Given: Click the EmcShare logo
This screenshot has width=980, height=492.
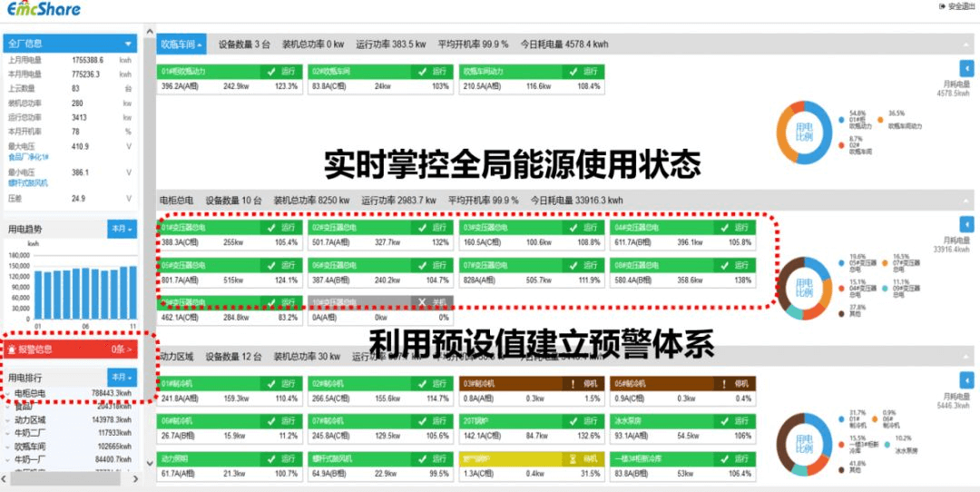Looking at the screenshot, I should 44,9.
